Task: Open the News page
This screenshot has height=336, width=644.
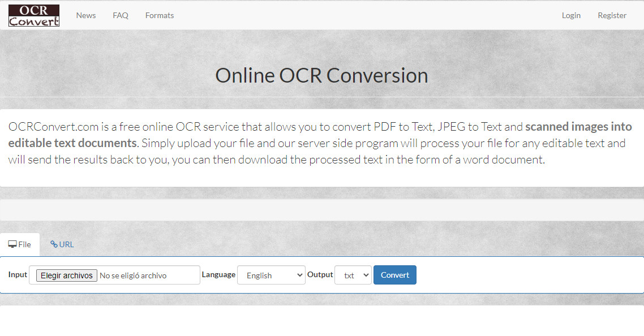Action: point(86,16)
